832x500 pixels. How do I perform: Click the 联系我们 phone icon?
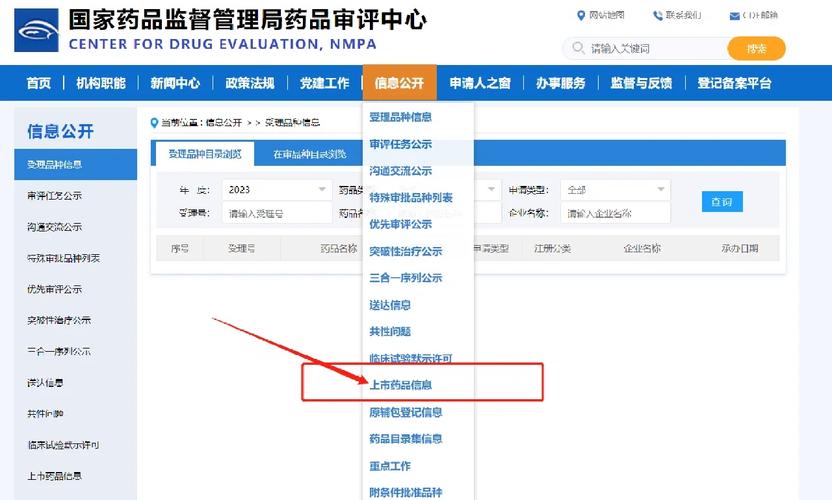(657, 15)
